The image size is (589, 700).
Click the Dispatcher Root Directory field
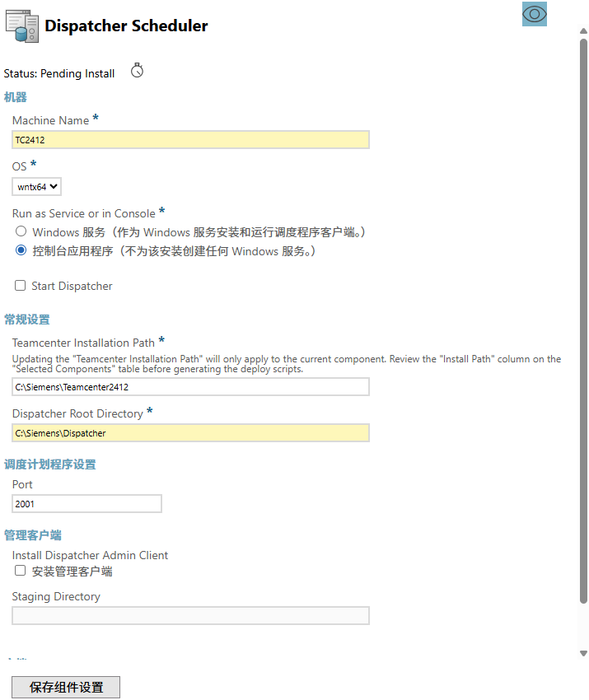190,433
